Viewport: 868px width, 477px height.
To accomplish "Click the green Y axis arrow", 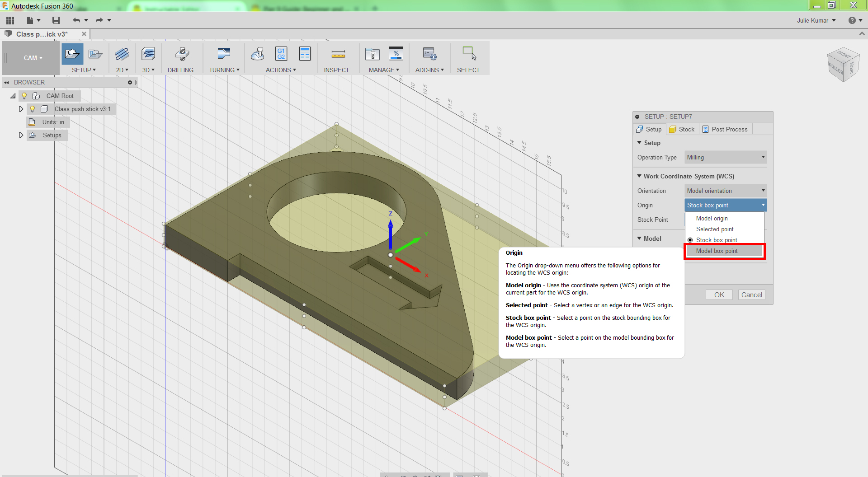I will (x=408, y=244).
